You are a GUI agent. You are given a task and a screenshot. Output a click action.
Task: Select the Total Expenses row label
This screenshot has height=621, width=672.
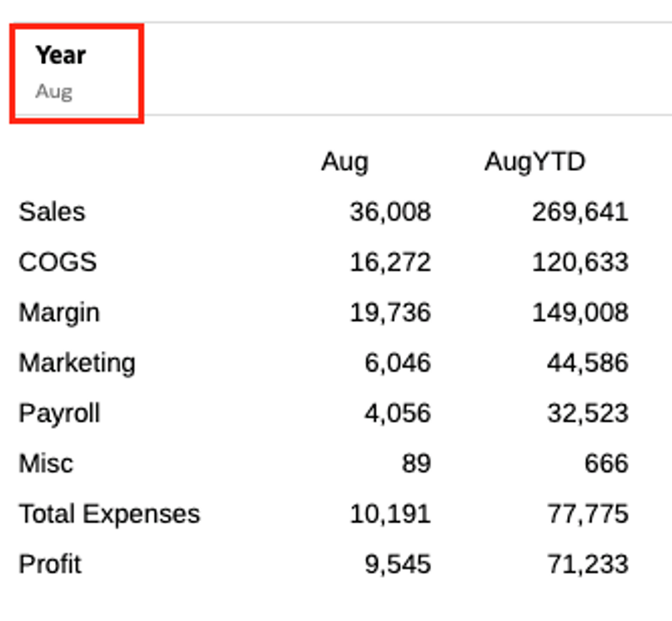click(109, 513)
